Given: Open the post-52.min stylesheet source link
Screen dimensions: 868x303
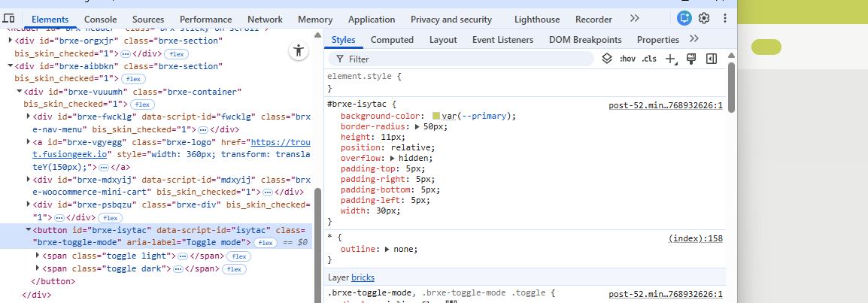Looking at the screenshot, I should click(665, 105).
